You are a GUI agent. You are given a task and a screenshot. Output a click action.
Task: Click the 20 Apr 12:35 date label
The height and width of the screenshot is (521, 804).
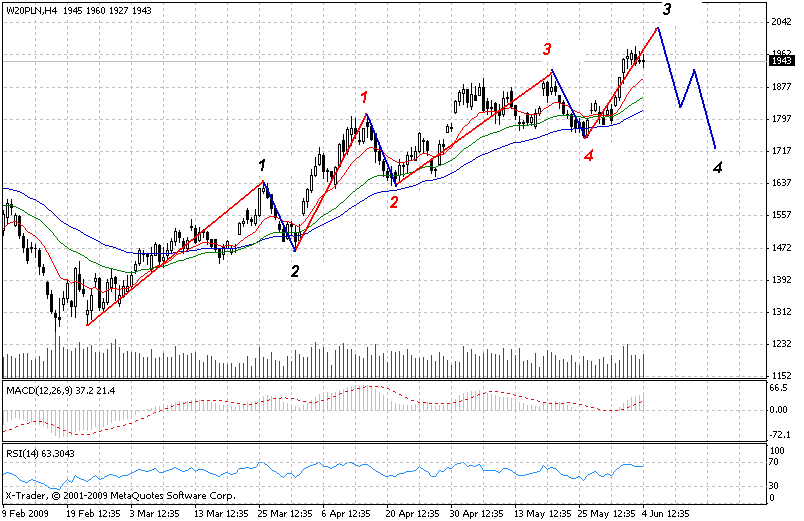point(413,513)
